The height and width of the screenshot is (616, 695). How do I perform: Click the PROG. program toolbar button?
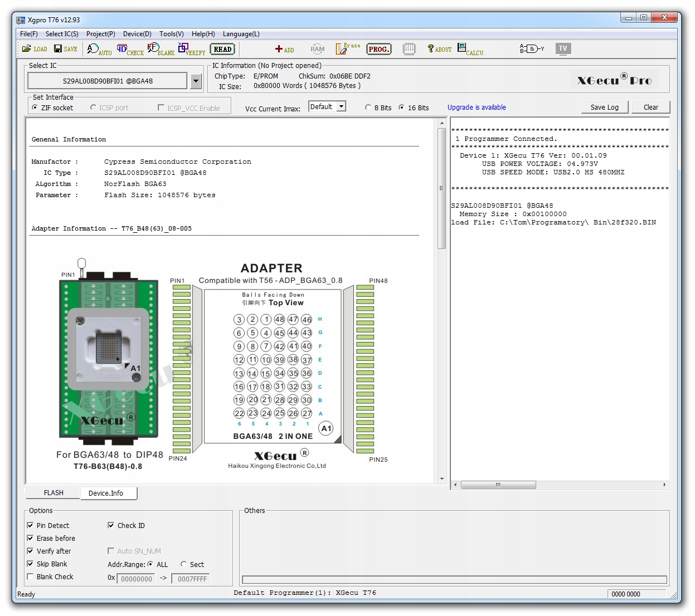(x=378, y=49)
